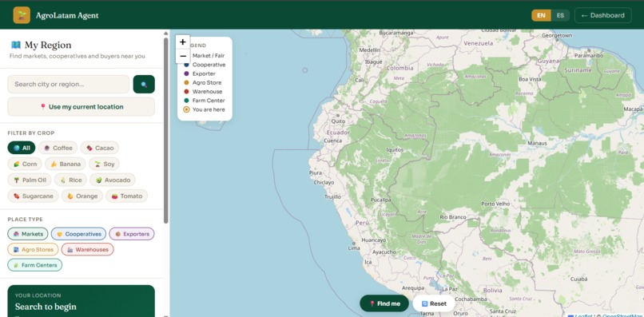The width and height of the screenshot is (644, 317).
Task: Toggle Cooperatives place type
Action: [x=78, y=234]
